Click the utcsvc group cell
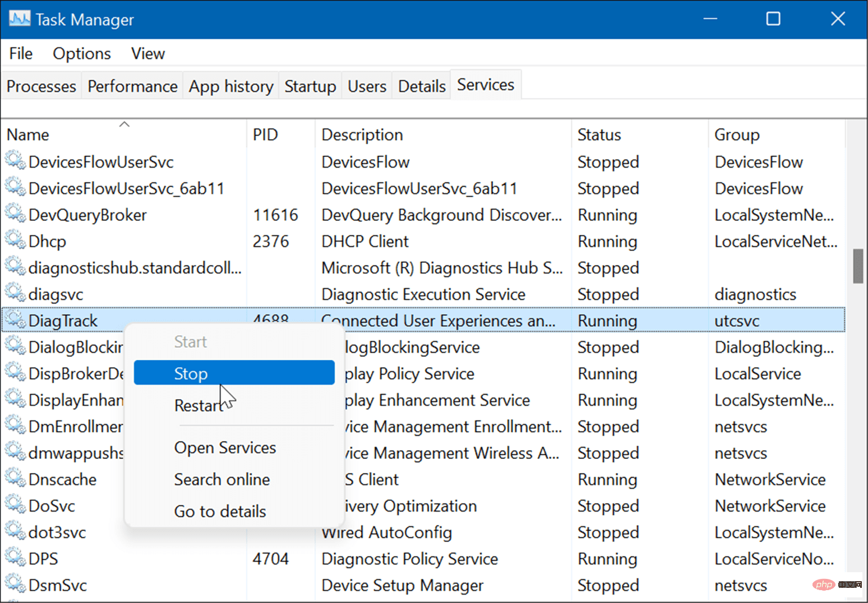Viewport: 868px width, 603px height. pyautogui.click(x=737, y=321)
